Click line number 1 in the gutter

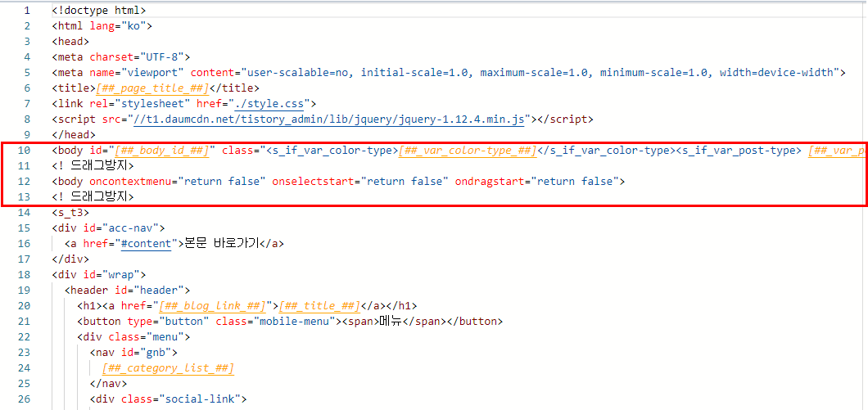27,11
